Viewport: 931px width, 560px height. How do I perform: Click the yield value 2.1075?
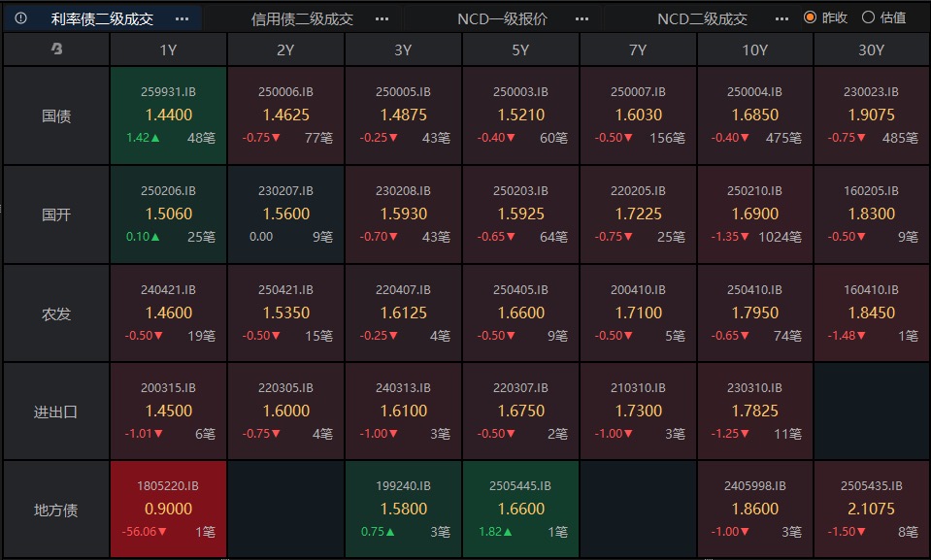click(x=871, y=509)
